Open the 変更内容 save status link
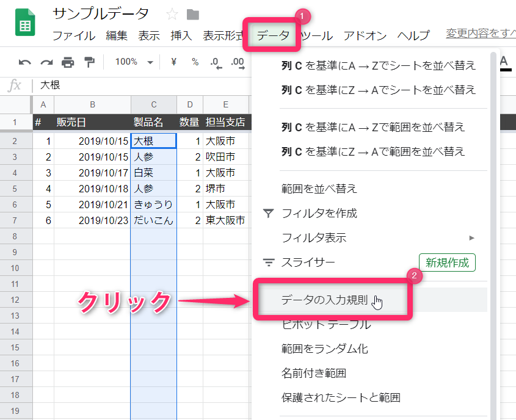This screenshot has height=420, width=516. pyautogui.click(x=481, y=33)
